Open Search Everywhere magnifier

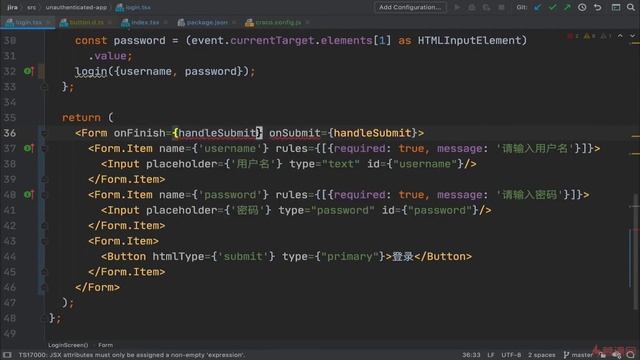(x=631, y=7)
